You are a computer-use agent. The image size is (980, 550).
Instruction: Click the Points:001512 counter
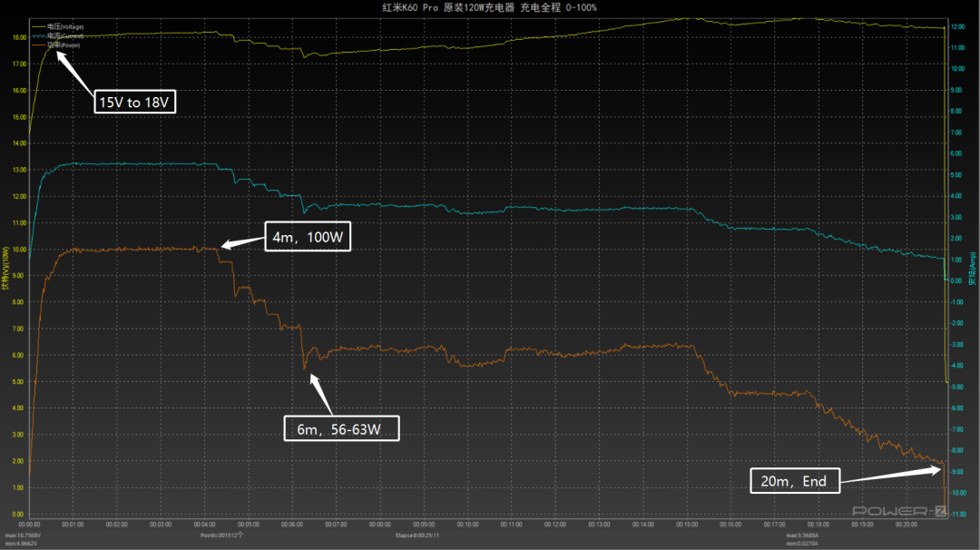pyautogui.click(x=222, y=535)
